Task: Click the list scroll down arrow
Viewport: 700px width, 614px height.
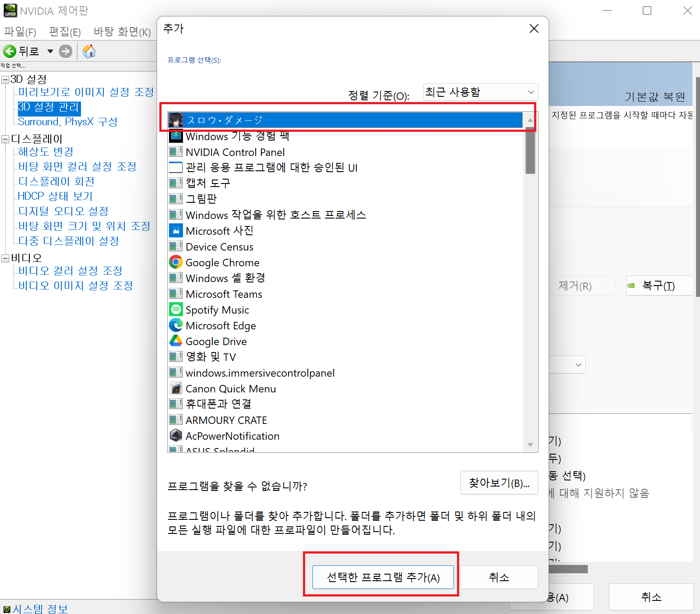Action: point(530,445)
